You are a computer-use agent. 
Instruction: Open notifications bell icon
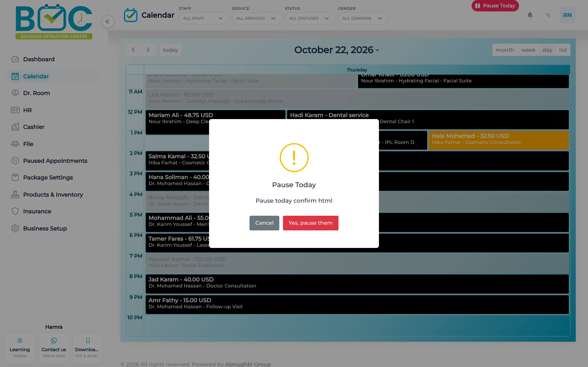(x=530, y=15)
